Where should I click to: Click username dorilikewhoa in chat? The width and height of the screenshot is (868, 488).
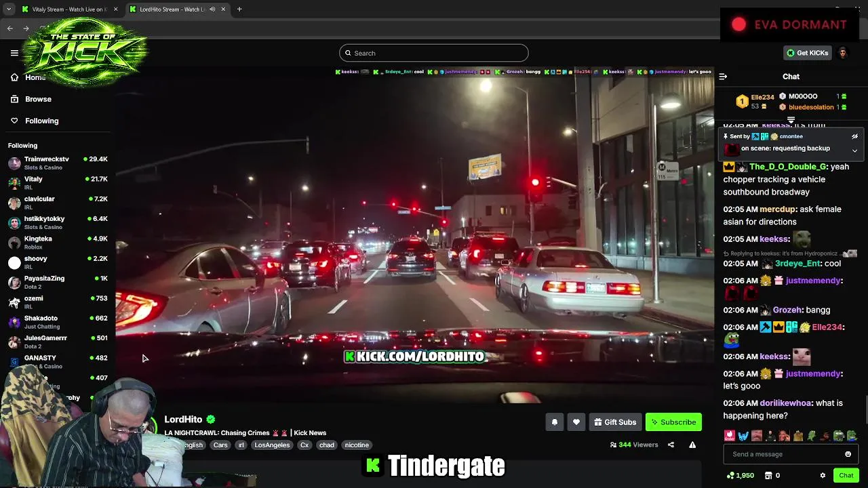coord(786,403)
